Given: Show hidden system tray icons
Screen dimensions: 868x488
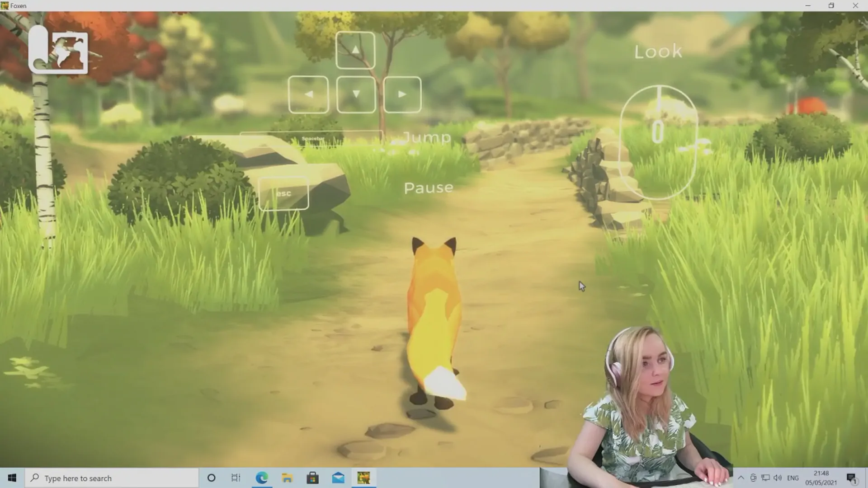Looking at the screenshot, I should tap(741, 478).
